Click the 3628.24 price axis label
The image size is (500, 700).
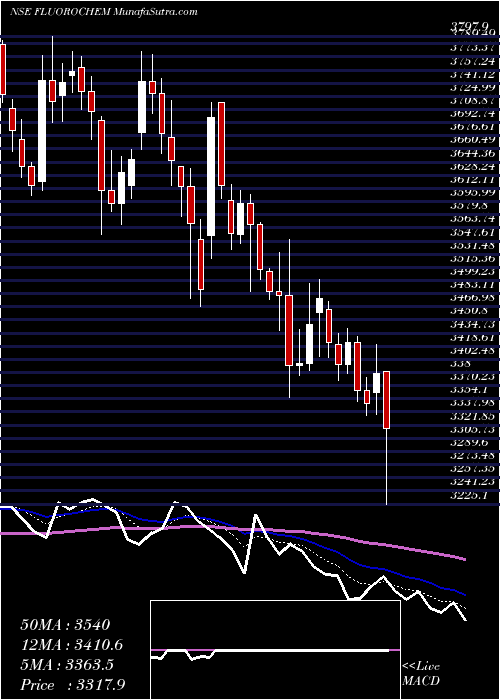475,167
